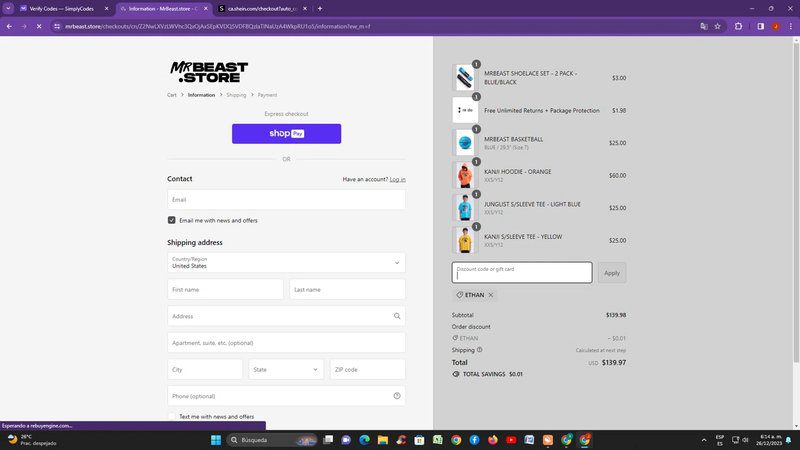The height and width of the screenshot is (450, 800).
Task: Remove the ETHAN discount code tag
Action: click(x=491, y=295)
